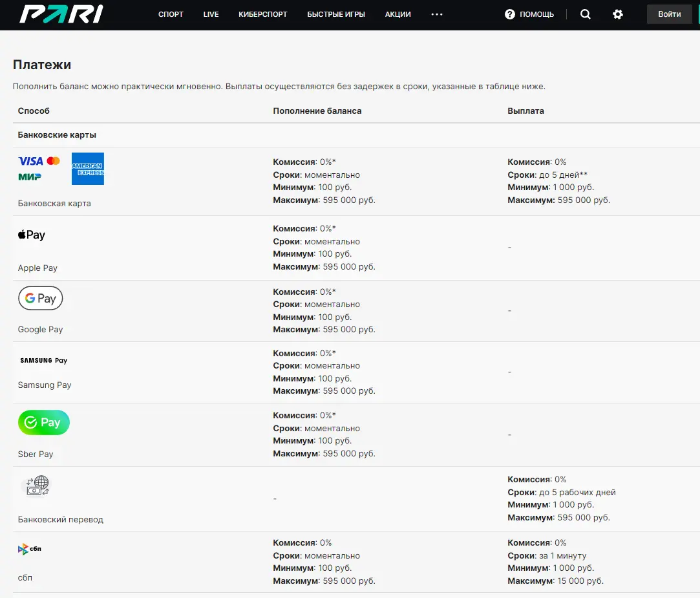Screen dimensions: 700x598
Task: Open the АКЦИИ promotions page
Action: 398,14
